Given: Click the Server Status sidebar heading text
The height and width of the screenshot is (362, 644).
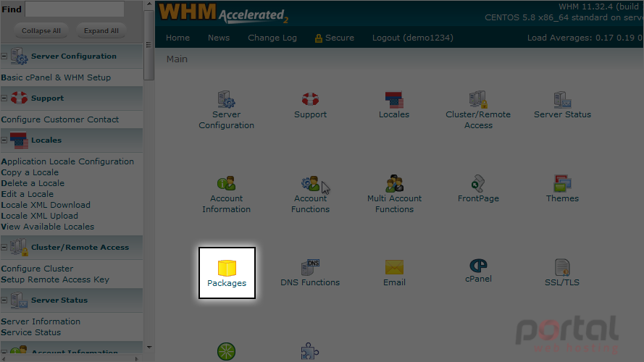Looking at the screenshot, I should (x=59, y=300).
